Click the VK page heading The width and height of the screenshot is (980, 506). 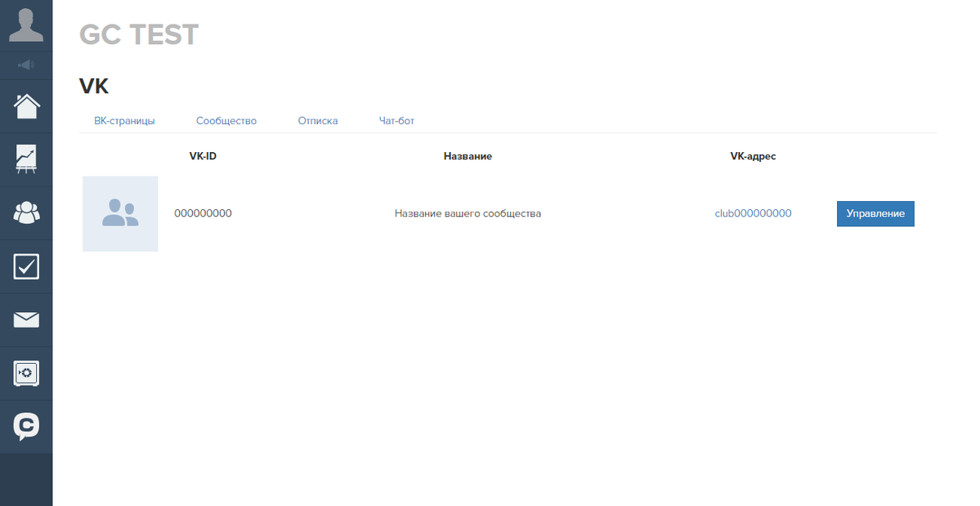tap(94, 86)
